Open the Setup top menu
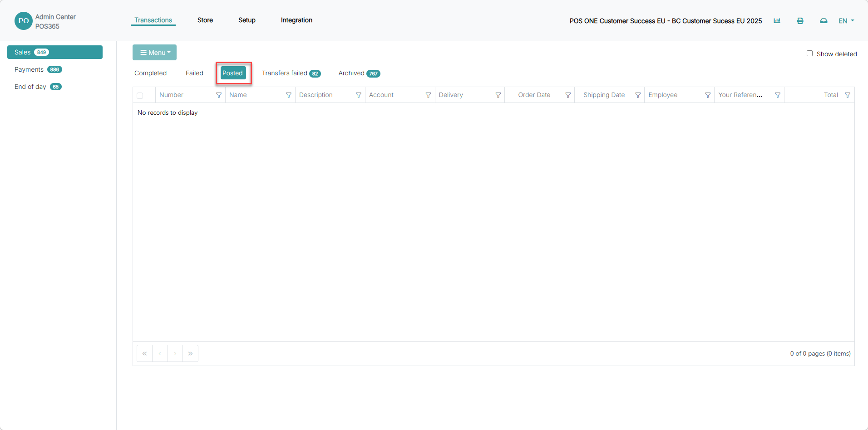The height and width of the screenshot is (430, 868). (247, 20)
